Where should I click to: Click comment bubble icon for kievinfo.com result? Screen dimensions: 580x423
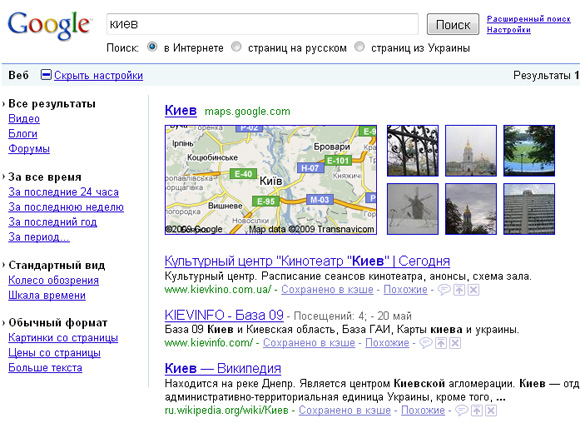click(426, 343)
